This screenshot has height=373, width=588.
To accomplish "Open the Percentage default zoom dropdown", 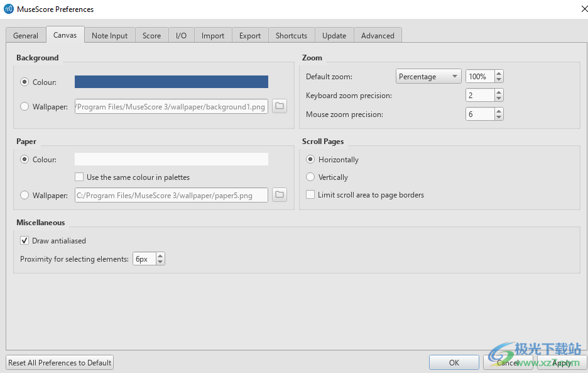I will (428, 77).
